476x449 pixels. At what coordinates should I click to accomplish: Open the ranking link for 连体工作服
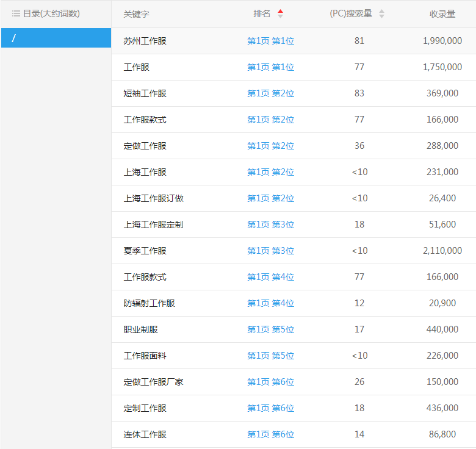[x=270, y=434]
